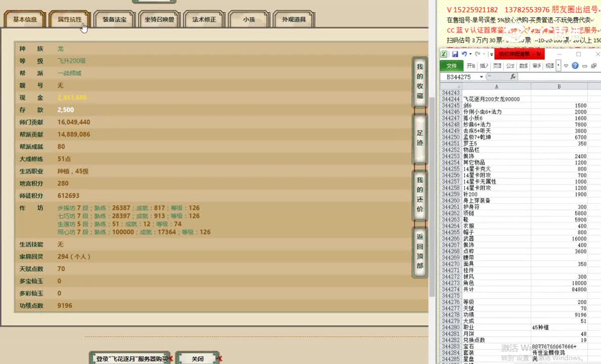Open the 小孩 tab
Image resolution: width=601 pixels, height=364 pixels.
(249, 20)
